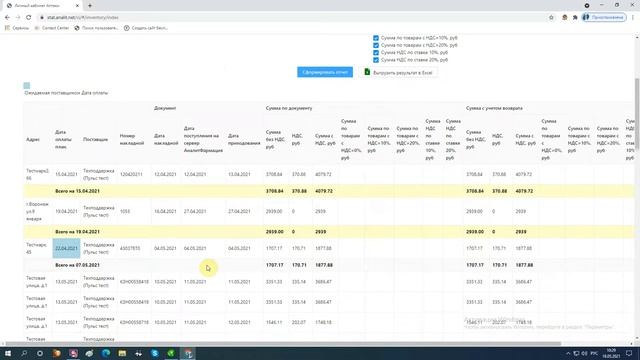Open the Windows notification center

point(629,353)
